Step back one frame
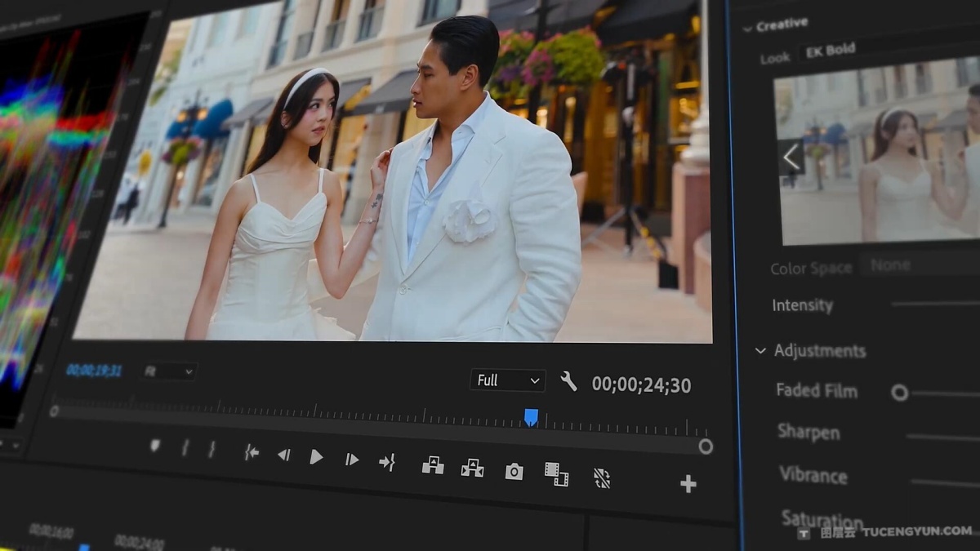Image resolution: width=980 pixels, height=551 pixels. tap(283, 455)
